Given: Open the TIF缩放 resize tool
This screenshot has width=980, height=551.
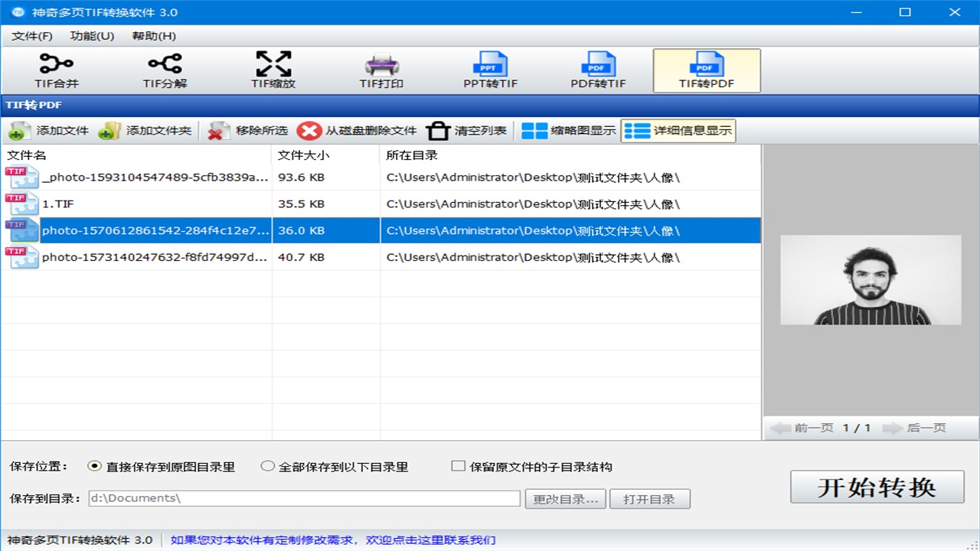Looking at the screenshot, I should coord(274,69).
